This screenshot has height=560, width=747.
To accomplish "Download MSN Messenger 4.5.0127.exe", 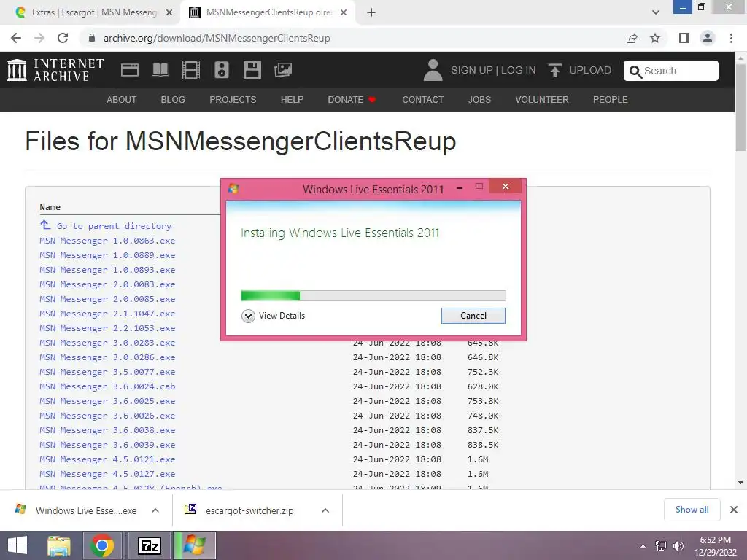I will coord(107,474).
